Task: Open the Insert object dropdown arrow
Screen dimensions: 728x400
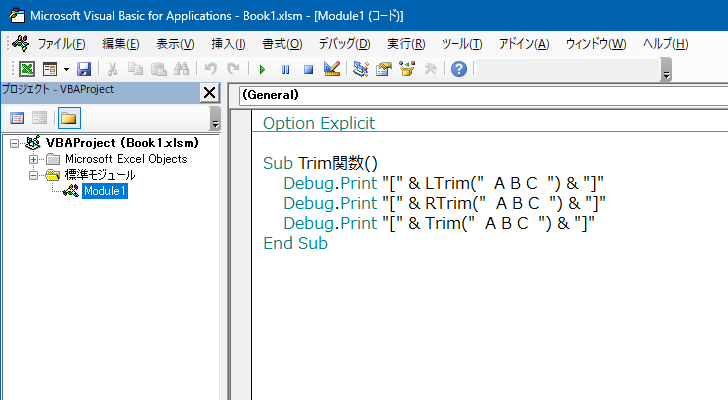Action: (x=66, y=69)
